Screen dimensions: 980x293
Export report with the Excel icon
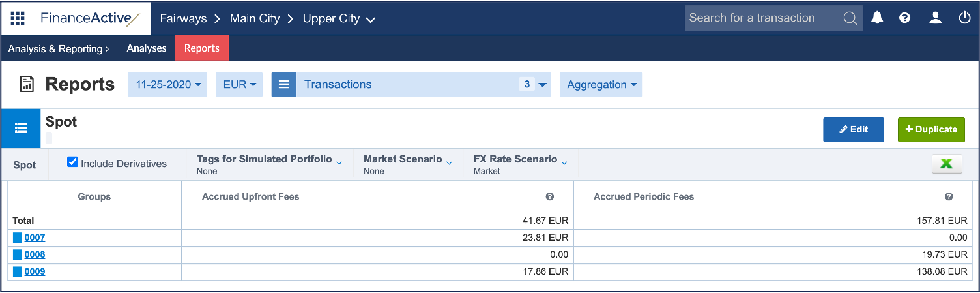click(x=947, y=164)
